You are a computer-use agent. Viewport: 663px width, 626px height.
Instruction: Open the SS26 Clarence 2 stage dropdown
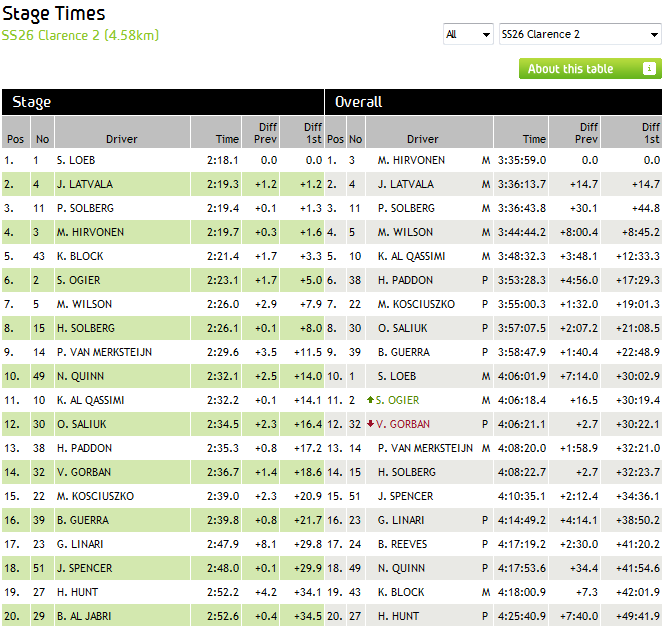pos(580,34)
